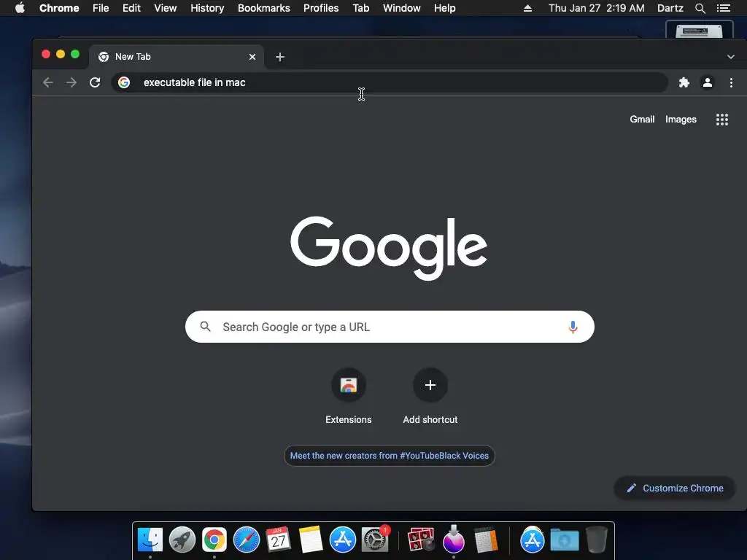Select the New Tab tab
The image size is (747, 560).
click(177, 57)
